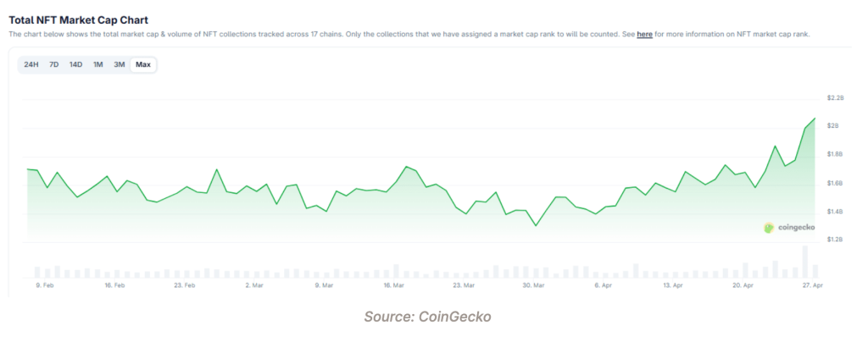
Task: Click the CoinGecko gecko logo icon
Action: [769, 227]
